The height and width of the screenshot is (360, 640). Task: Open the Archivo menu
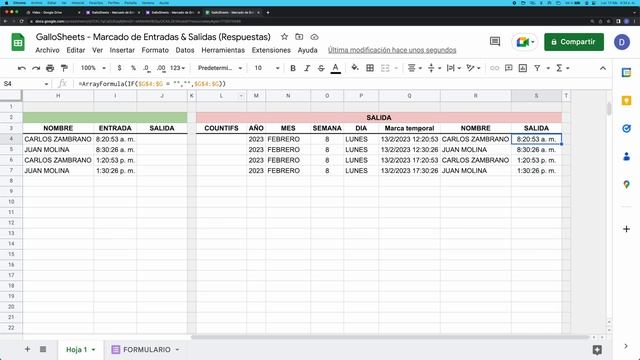47,50
